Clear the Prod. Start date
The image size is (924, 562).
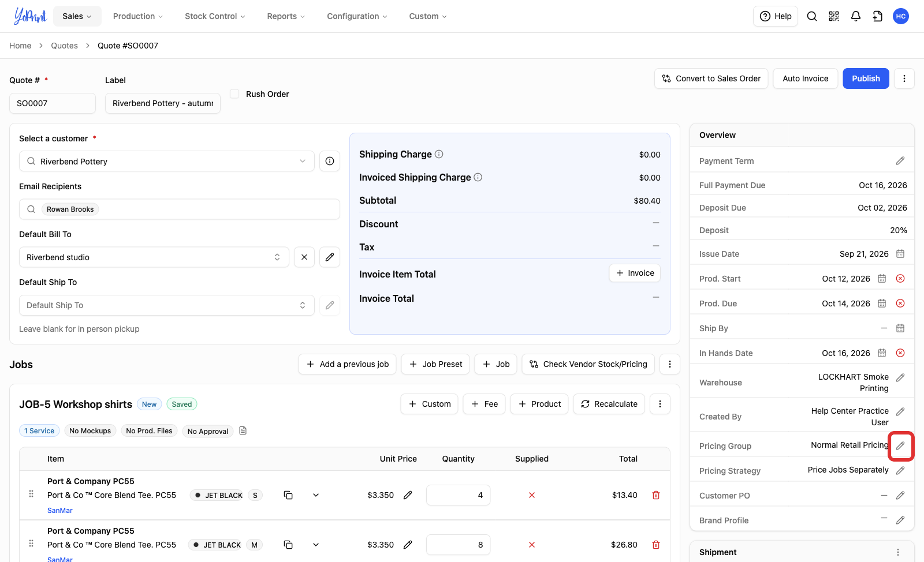coord(900,279)
